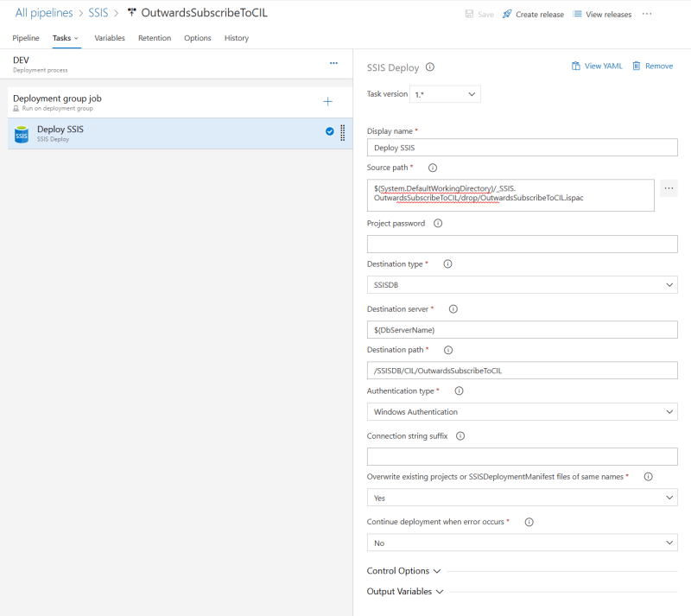The height and width of the screenshot is (616, 691).
Task: Go to SSIS breadcrumb folder
Action: click(x=98, y=13)
